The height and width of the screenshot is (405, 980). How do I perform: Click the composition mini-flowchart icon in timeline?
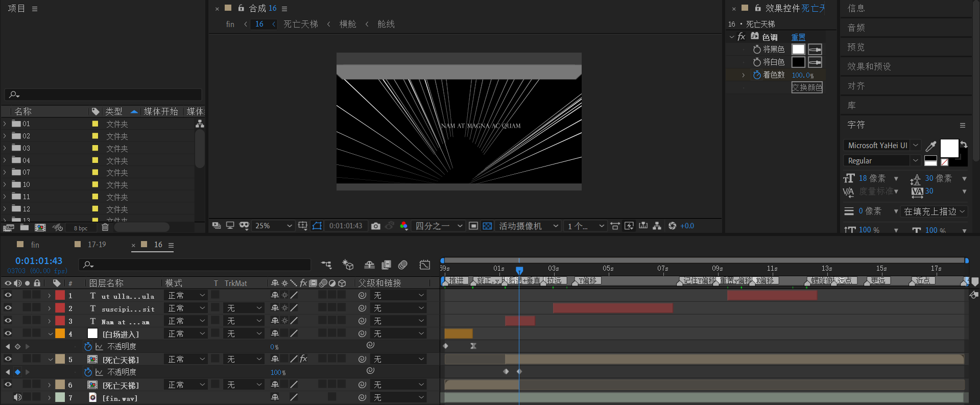pos(326,265)
